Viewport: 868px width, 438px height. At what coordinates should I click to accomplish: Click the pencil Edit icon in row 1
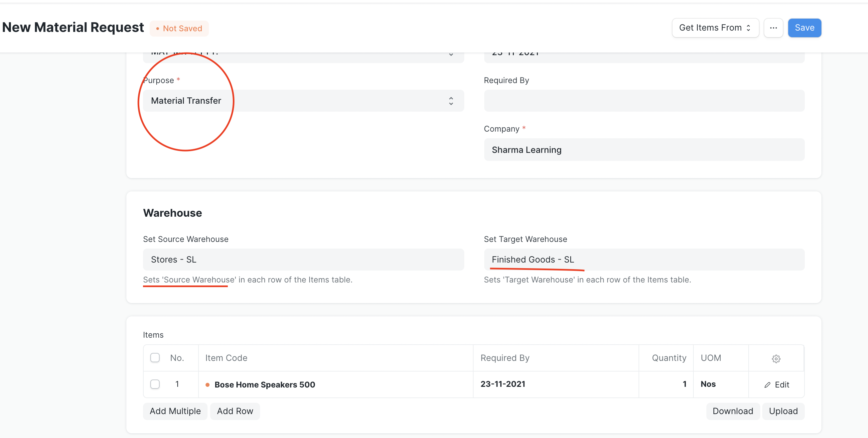click(x=767, y=384)
